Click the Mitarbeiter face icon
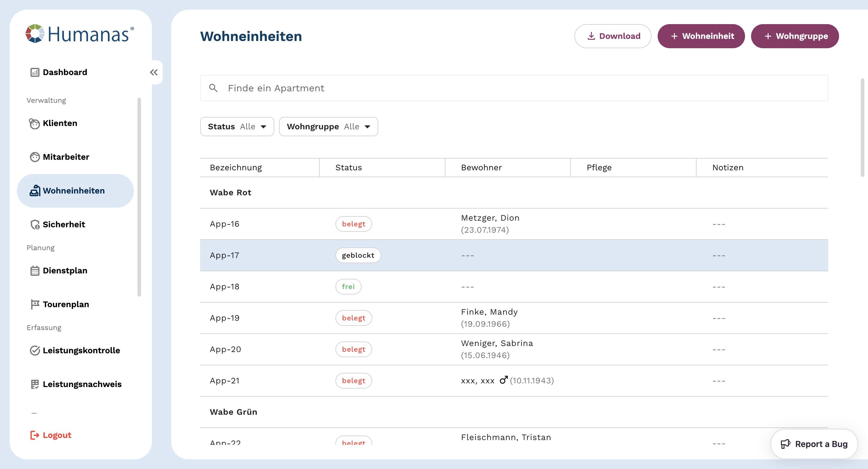The height and width of the screenshot is (469, 868). click(x=35, y=157)
